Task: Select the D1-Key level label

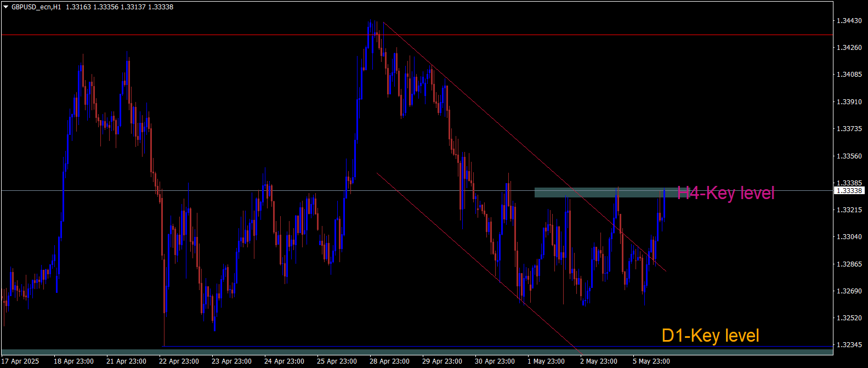Action: pos(710,336)
